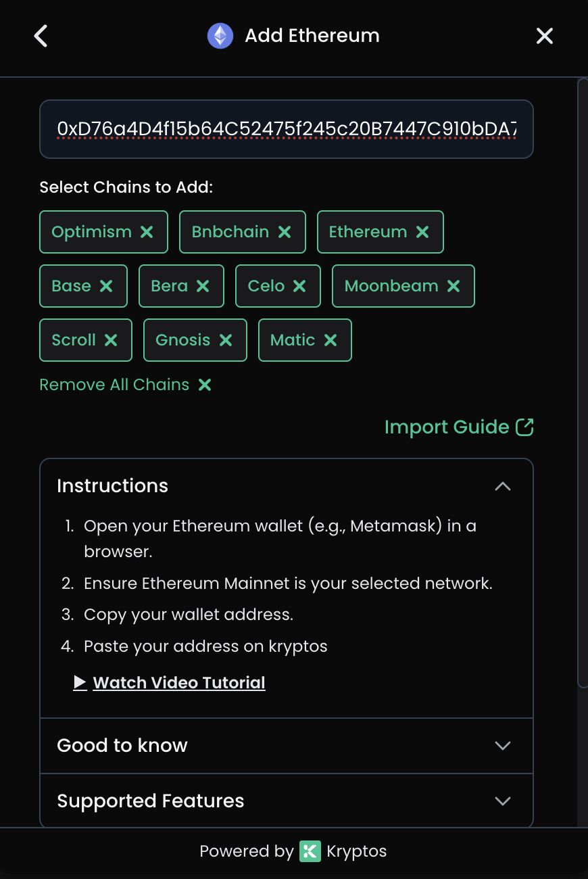Click the Ethereum logo in the header
Viewport: 588px width, 879px height.
pyautogui.click(x=220, y=35)
